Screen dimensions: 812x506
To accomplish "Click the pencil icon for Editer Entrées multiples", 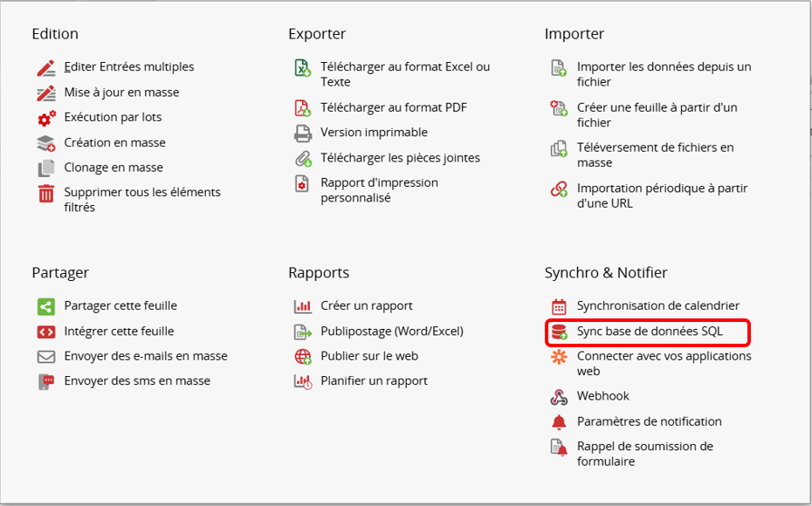I will [46, 67].
